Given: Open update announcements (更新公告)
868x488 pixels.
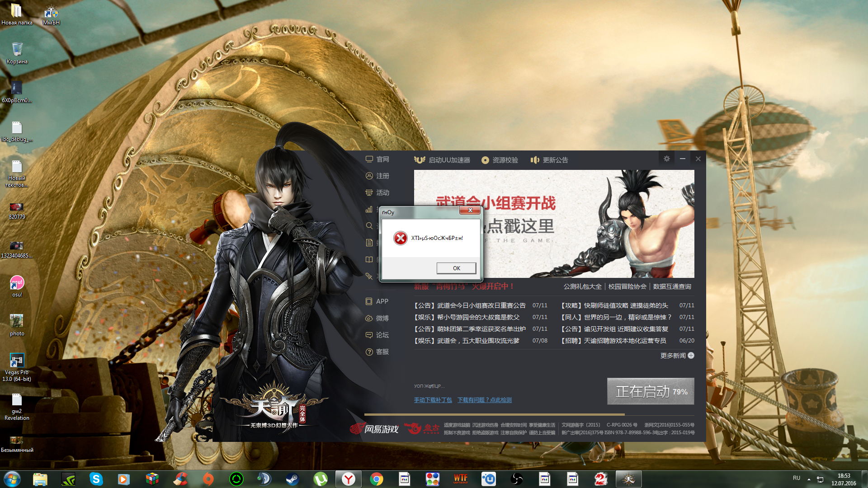Looking at the screenshot, I should pos(549,160).
